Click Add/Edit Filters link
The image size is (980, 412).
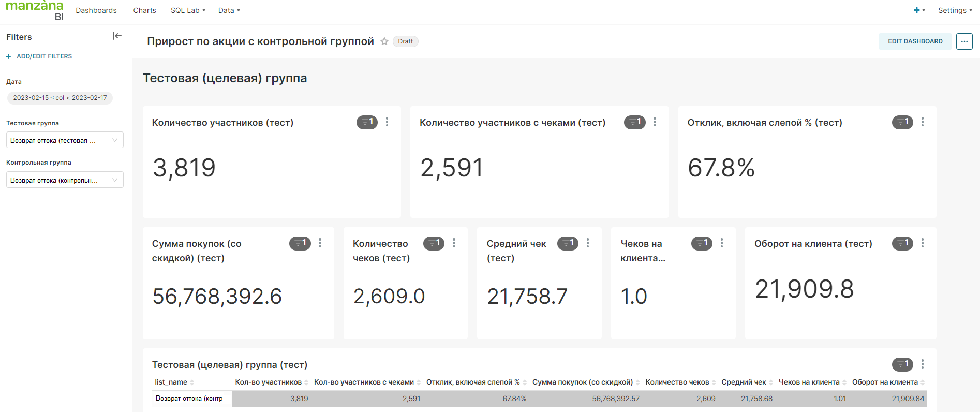coord(44,56)
